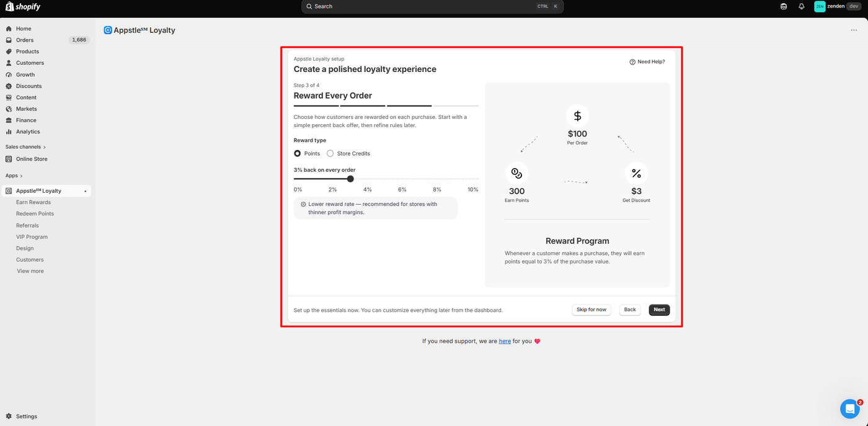Click the Markets globe icon
This screenshot has width=868, height=426.
click(9, 109)
